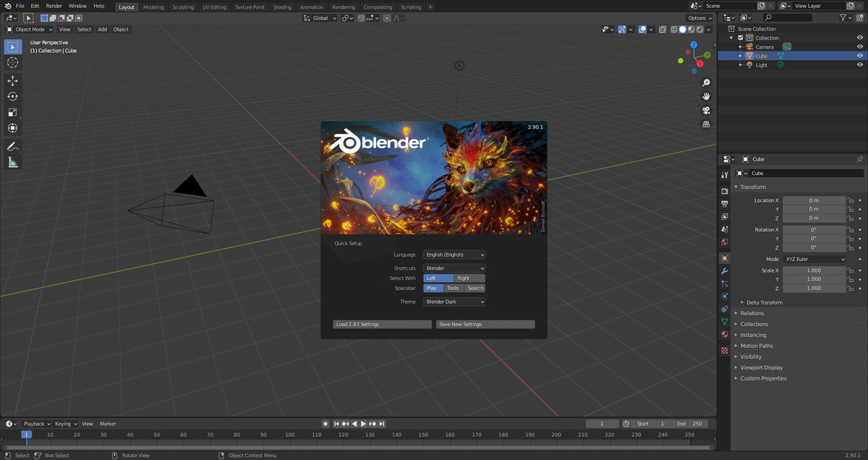Hide the Cube with its eye icon
This screenshot has height=460, width=868.
(x=860, y=56)
